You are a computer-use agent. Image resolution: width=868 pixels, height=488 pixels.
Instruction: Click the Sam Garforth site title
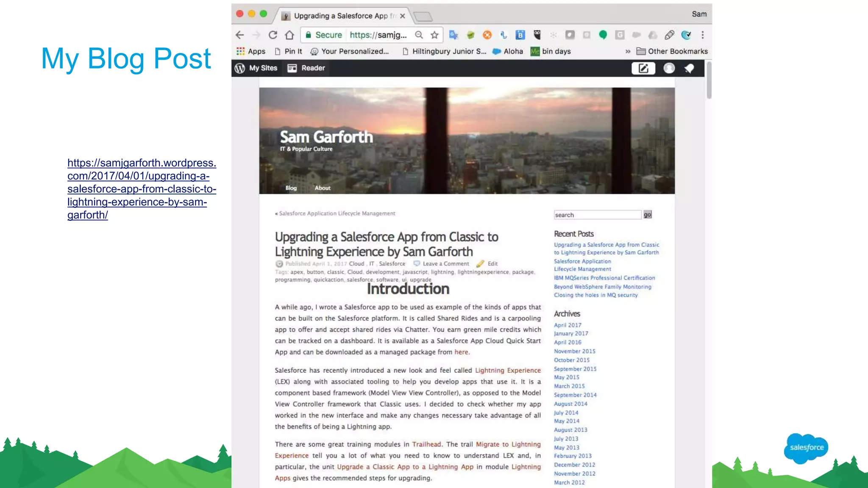point(326,137)
